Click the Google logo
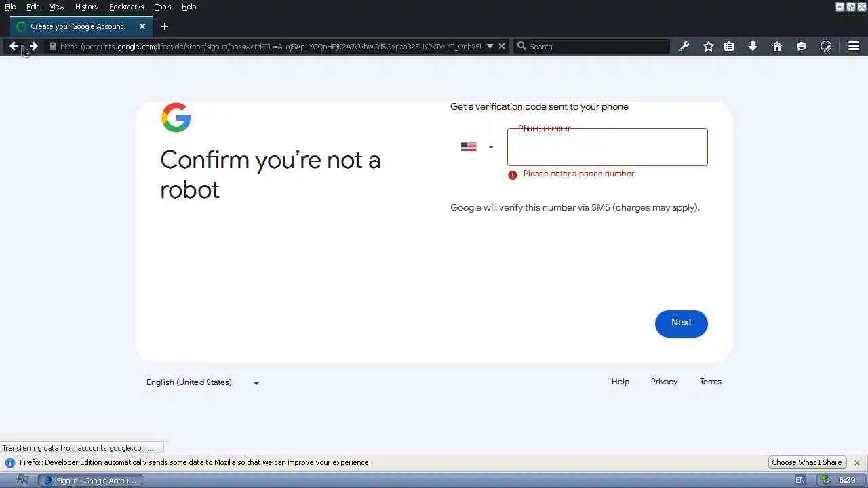This screenshot has width=868, height=488. click(176, 117)
